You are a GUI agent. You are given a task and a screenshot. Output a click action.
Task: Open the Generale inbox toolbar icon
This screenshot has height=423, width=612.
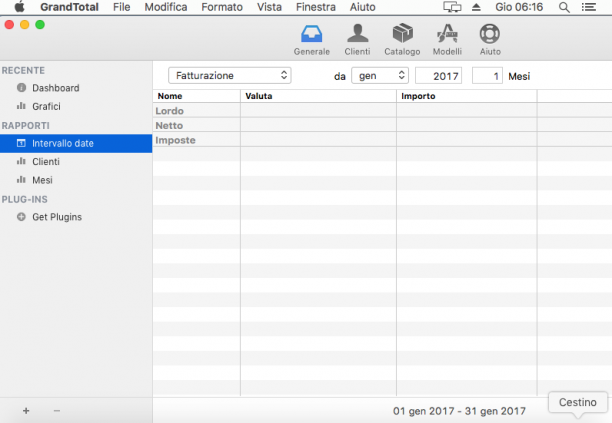pos(311,34)
